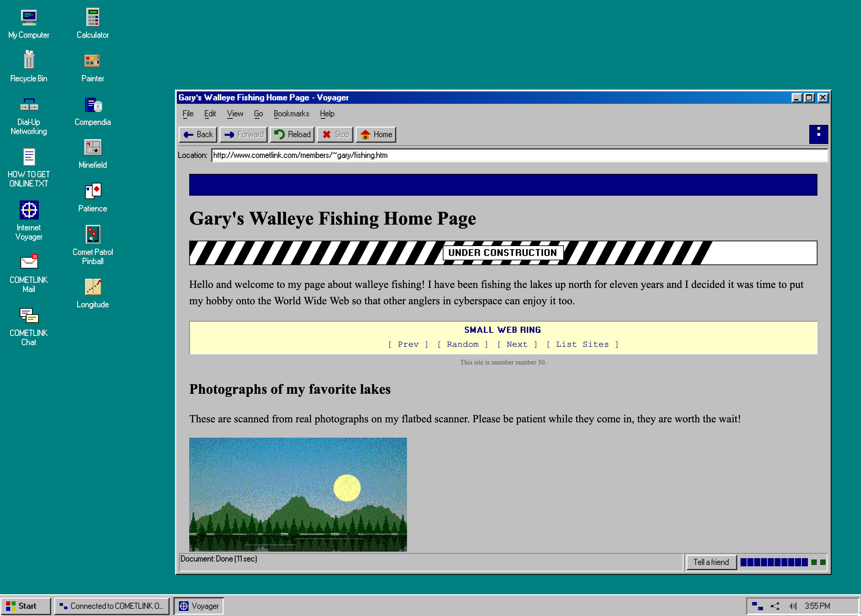Click the Tell a friend button
Viewport: 861px width, 616px height.
tap(711, 562)
